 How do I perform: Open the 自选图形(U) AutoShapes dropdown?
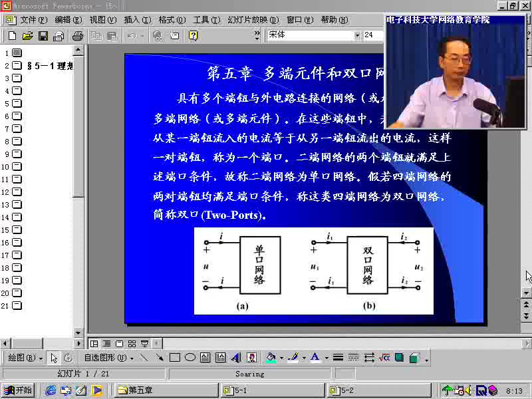point(108,358)
